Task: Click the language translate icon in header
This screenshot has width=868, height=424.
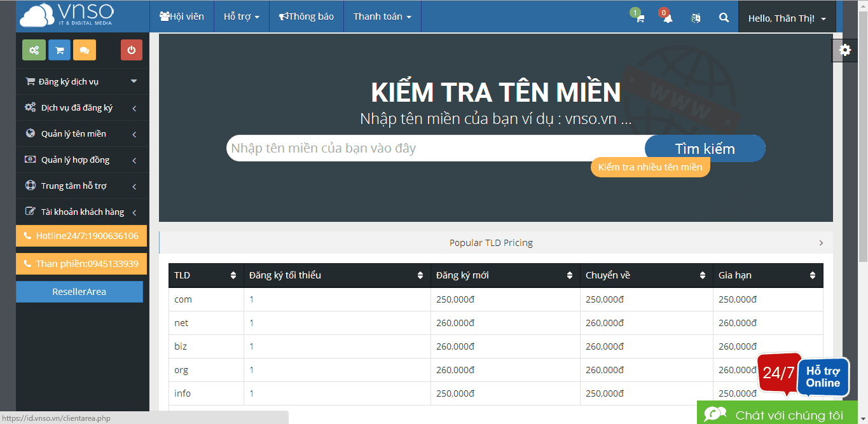Action: (696, 18)
